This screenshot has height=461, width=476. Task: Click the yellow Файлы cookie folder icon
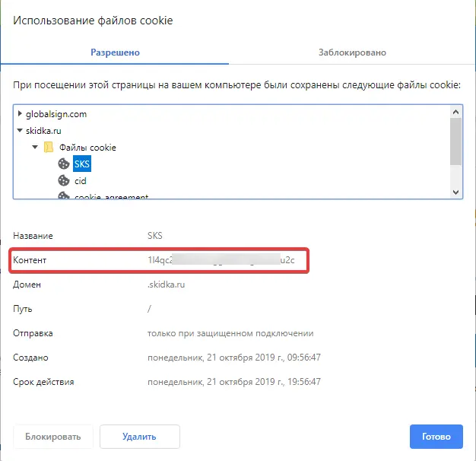pyautogui.click(x=49, y=148)
